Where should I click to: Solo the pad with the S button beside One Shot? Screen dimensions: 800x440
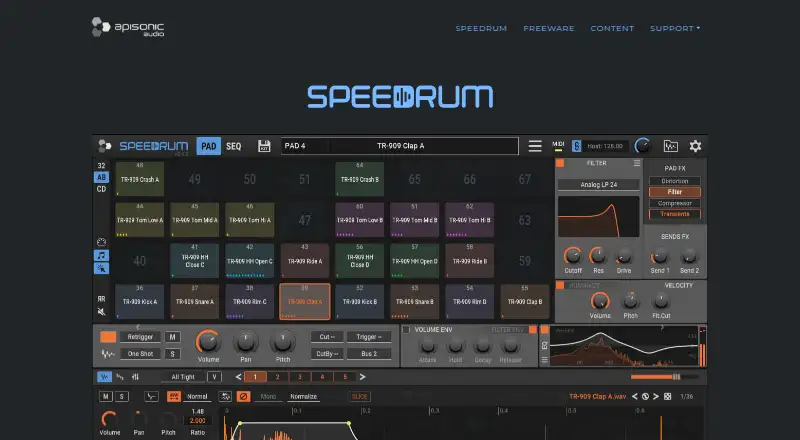coord(172,354)
